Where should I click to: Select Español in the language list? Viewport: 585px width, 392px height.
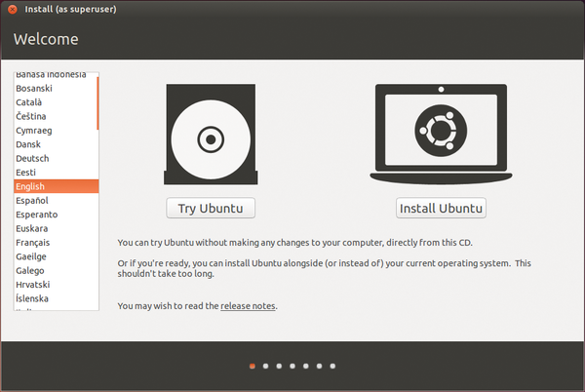pyautogui.click(x=56, y=200)
